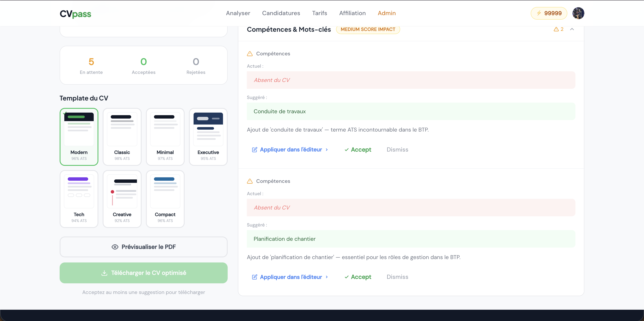Click the CVpass logo
This screenshot has width=644, height=321.
(75, 13)
